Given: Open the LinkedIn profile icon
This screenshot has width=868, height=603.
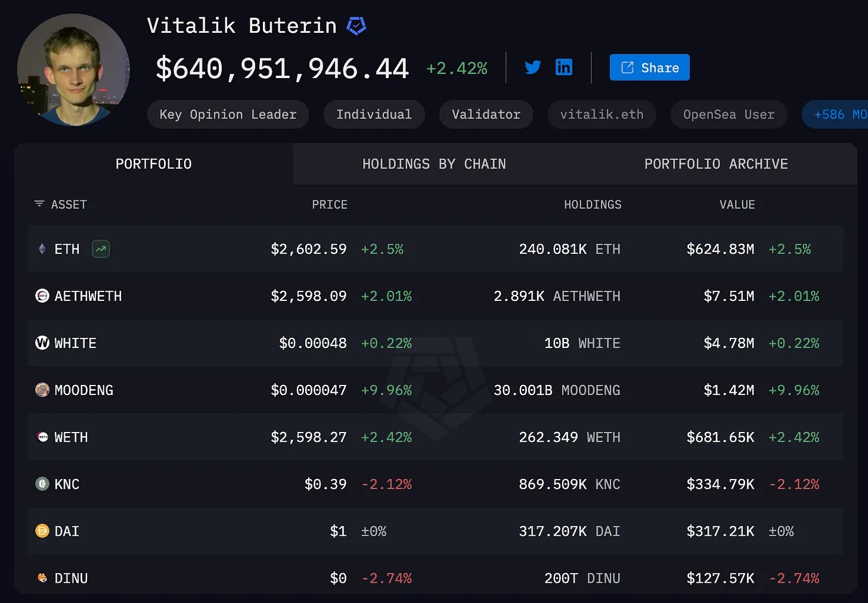Looking at the screenshot, I should pyautogui.click(x=563, y=67).
